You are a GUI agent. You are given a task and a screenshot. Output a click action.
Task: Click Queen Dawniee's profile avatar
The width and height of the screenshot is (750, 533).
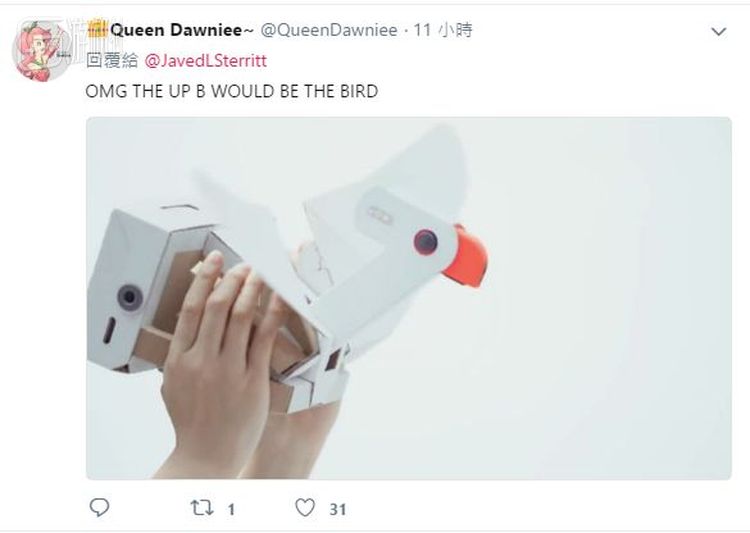[42, 49]
